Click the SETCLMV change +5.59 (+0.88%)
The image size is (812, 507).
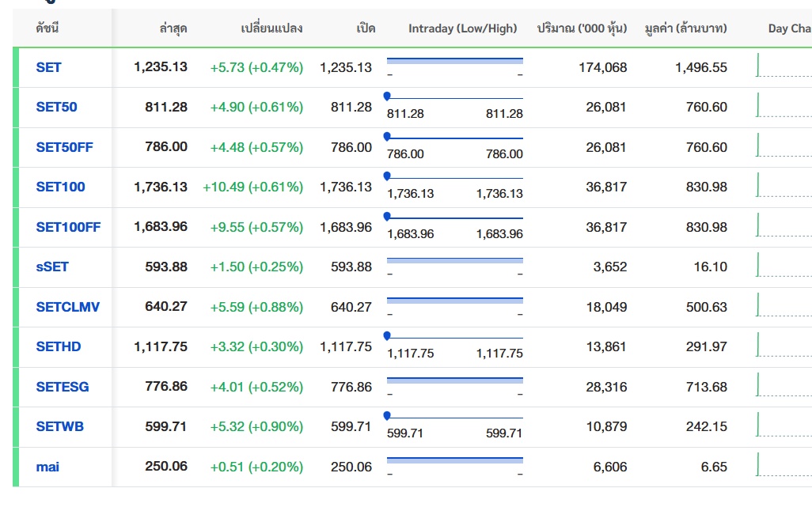coord(256,308)
